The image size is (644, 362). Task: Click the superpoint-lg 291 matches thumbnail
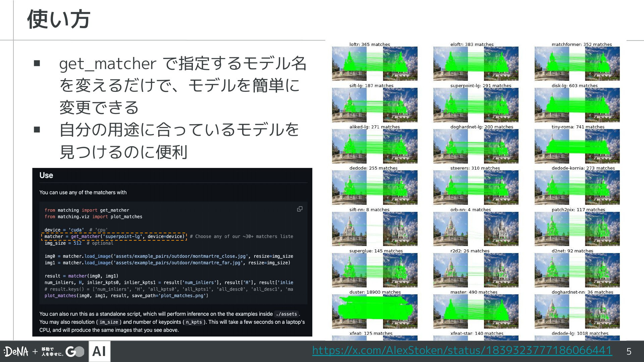[476, 105]
